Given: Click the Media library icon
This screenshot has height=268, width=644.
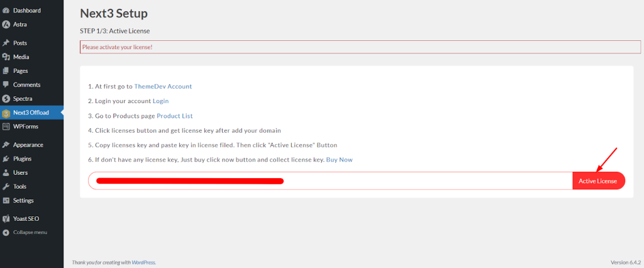Looking at the screenshot, I should (6, 57).
